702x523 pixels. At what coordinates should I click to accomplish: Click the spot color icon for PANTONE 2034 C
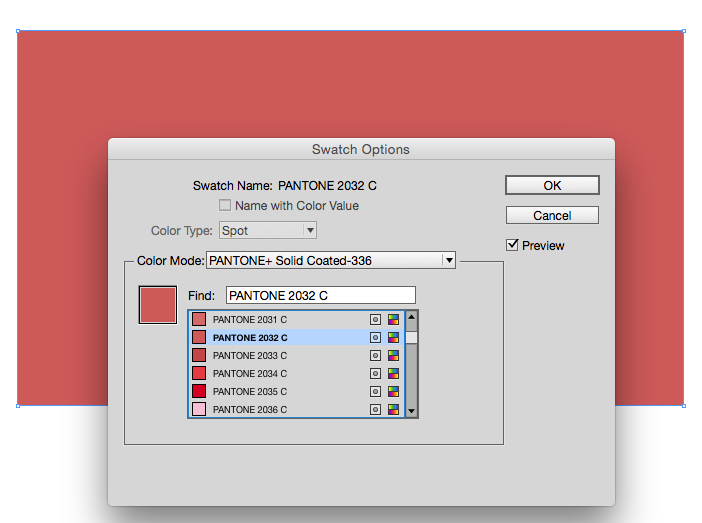375,373
